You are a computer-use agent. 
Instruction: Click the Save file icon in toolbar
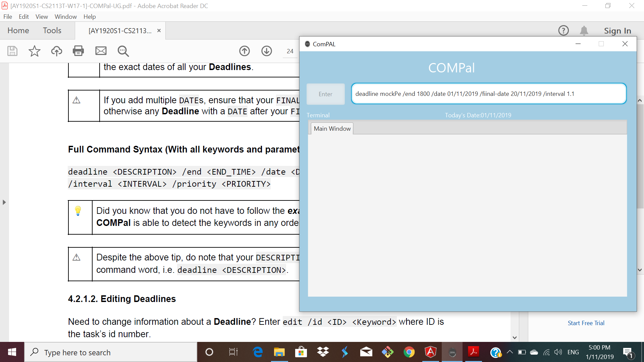pyautogui.click(x=12, y=51)
